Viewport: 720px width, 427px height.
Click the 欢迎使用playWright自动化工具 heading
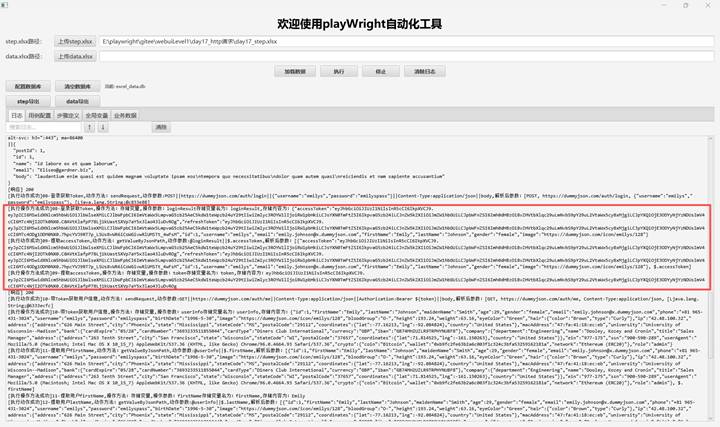pyautogui.click(x=360, y=24)
